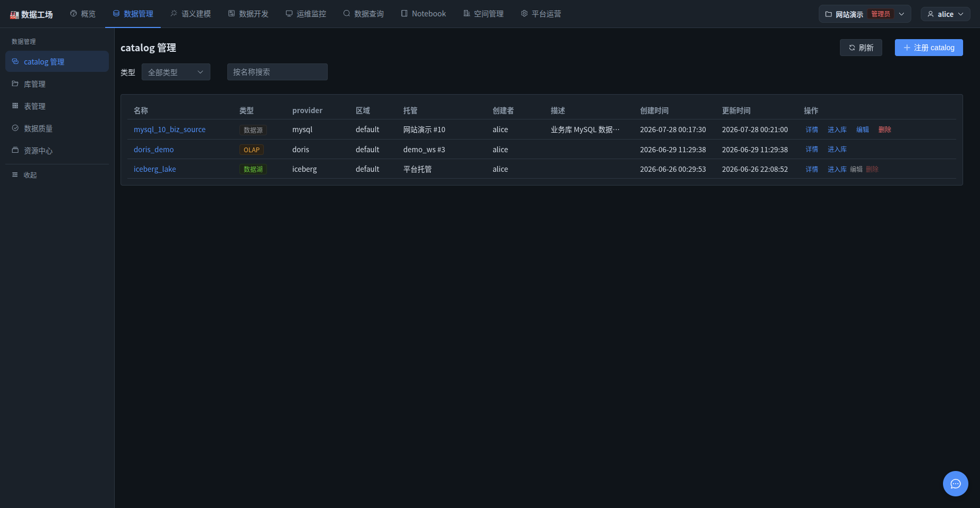The width and height of the screenshot is (980, 508).
Task: Select catalog 管理 in the sidebar
Action: 57,62
